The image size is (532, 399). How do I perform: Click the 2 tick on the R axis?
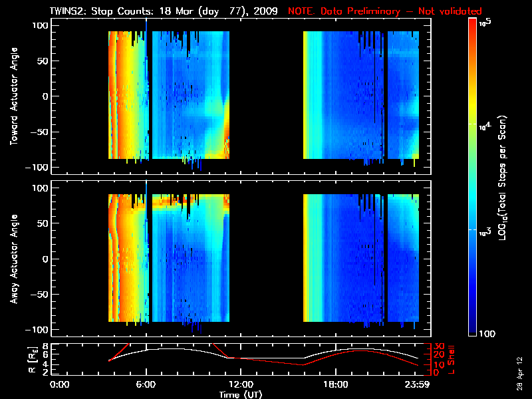(44, 372)
